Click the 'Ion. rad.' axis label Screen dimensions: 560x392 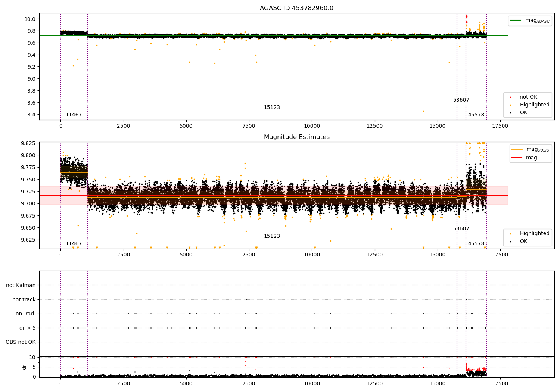pyautogui.click(x=25, y=314)
